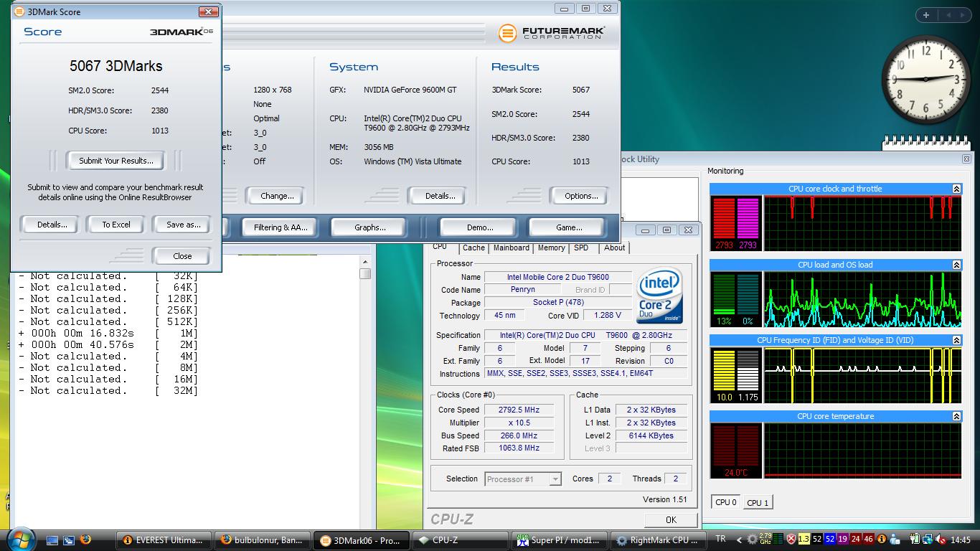Viewport: 980px width, 551px height.
Task: Open the Graphs window
Action: coord(370,227)
